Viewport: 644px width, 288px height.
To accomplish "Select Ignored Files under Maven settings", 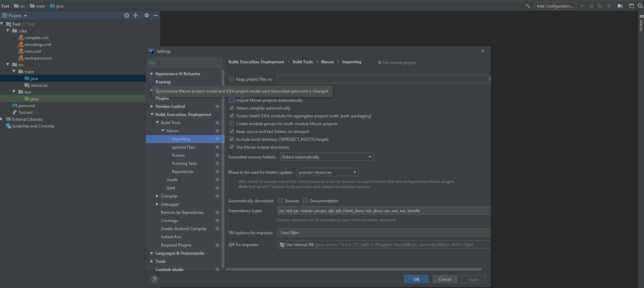I will (183, 147).
